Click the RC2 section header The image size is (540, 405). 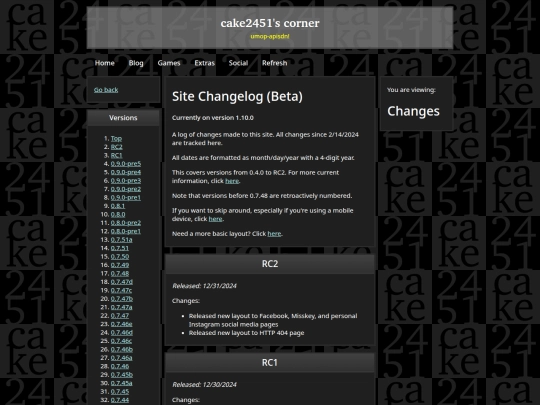pos(270,264)
